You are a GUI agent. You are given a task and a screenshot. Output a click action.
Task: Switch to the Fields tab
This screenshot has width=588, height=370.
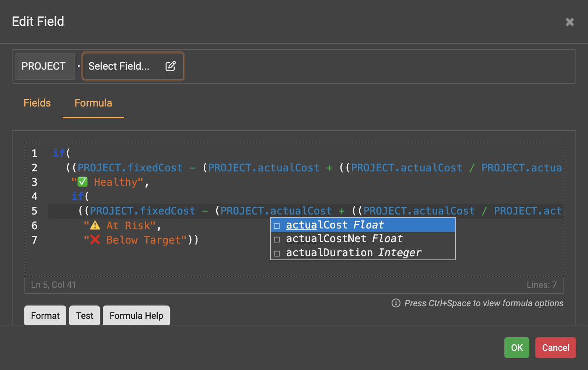(x=37, y=103)
